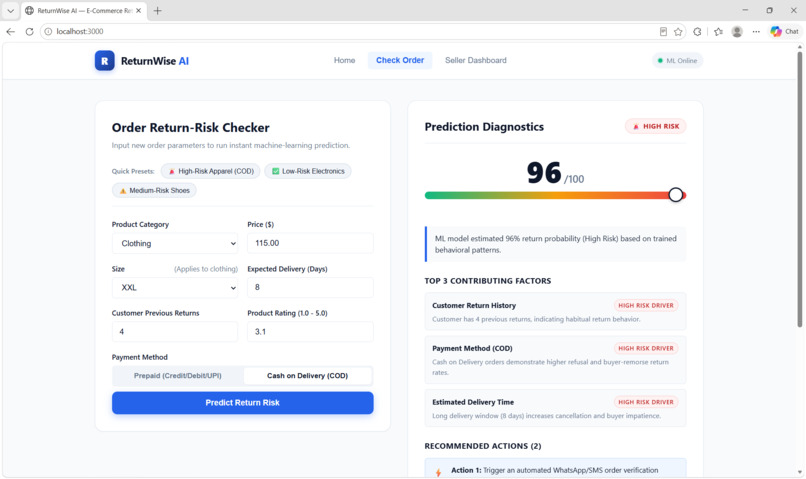The width and height of the screenshot is (806, 479).
Task: Reload the page with refresh icon
Action: [x=29, y=31]
